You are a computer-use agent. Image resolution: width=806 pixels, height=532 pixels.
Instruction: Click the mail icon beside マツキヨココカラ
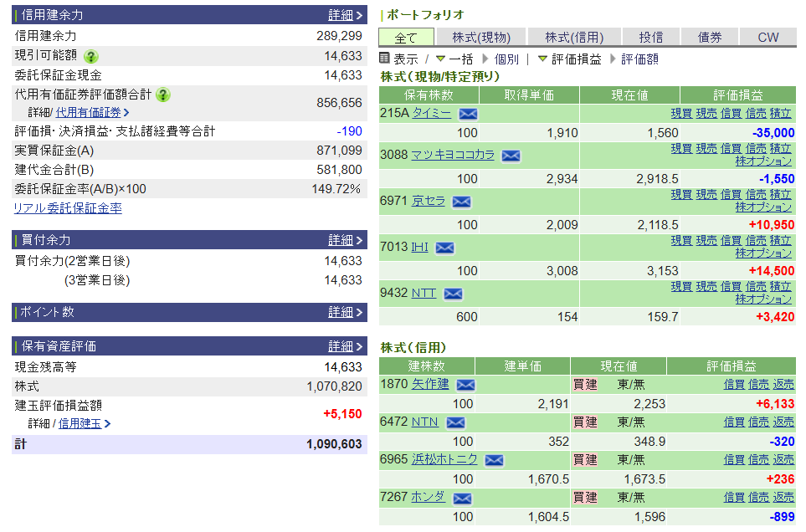(511, 156)
